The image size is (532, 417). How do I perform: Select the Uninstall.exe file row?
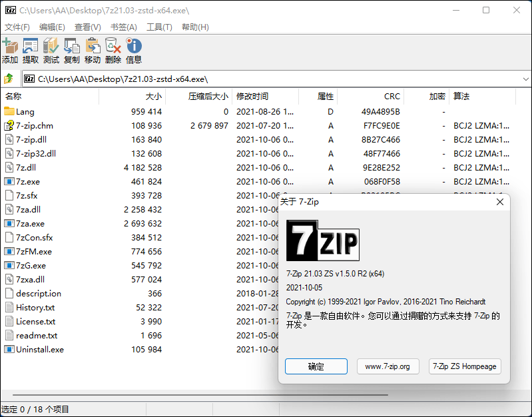(39, 350)
